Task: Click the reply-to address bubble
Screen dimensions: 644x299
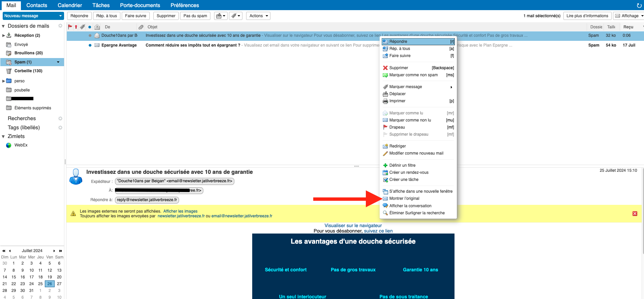Action: [x=147, y=200]
